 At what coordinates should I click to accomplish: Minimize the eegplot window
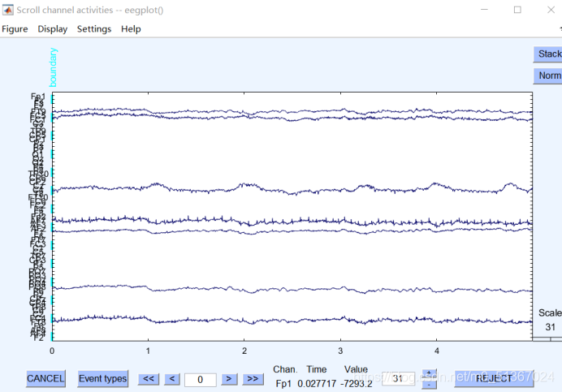click(x=484, y=10)
